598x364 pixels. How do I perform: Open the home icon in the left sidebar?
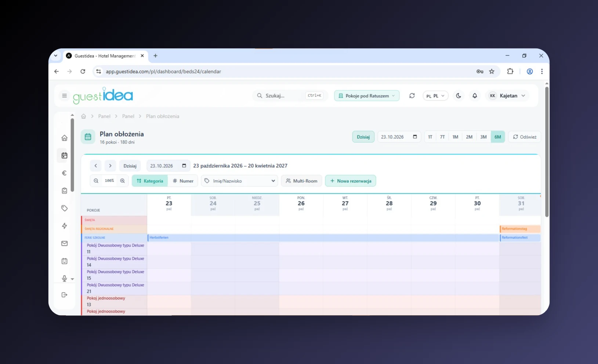pos(65,138)
